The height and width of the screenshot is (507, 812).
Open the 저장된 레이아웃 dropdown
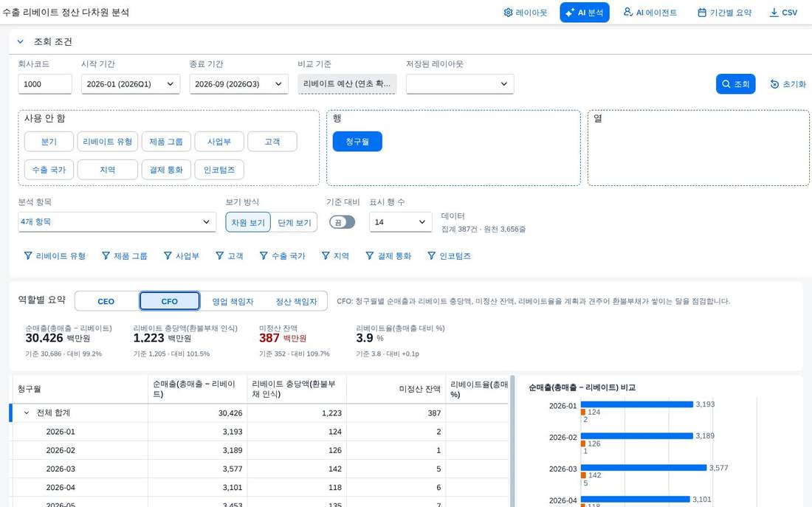pos(460,84)
